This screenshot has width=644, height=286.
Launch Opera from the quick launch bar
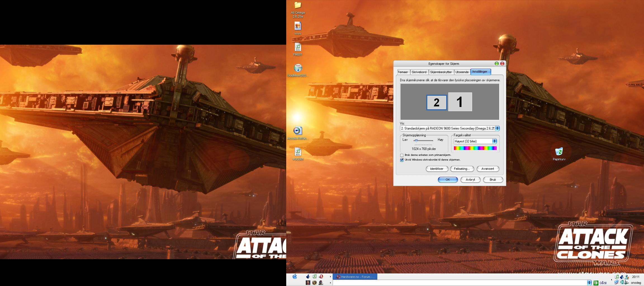[321, 277]
